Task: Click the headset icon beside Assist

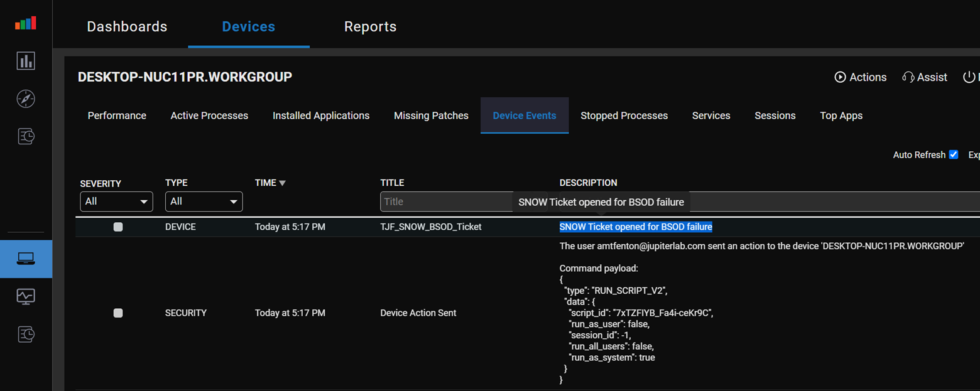Action: click(x=908, y=77)
